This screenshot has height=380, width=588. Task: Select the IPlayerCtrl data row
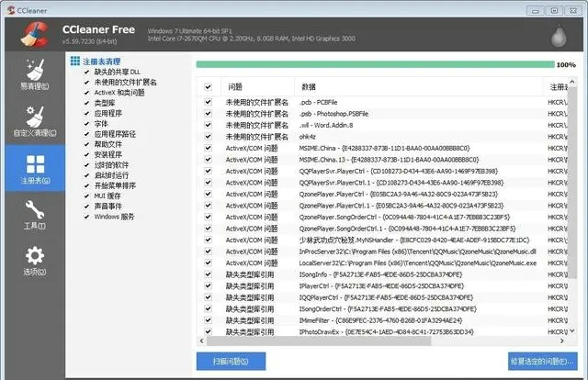pos(382,286)
